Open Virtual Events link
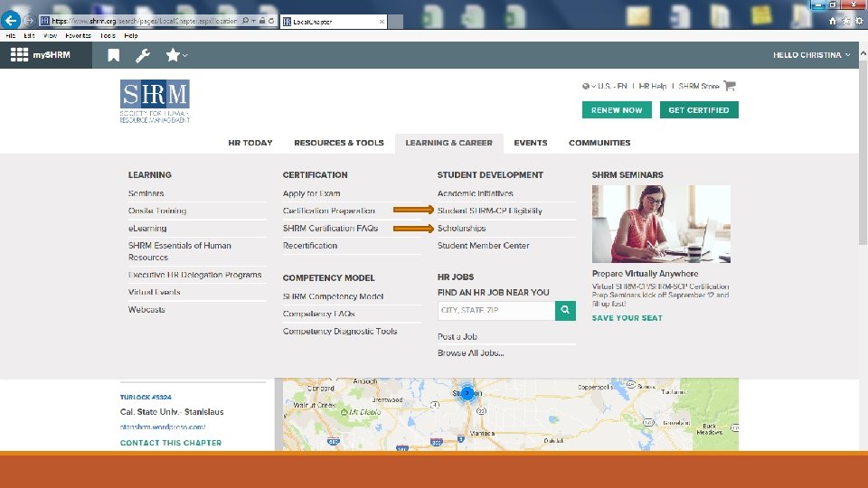The width and height of the screenshot is (868, 488). coord(155,292)
